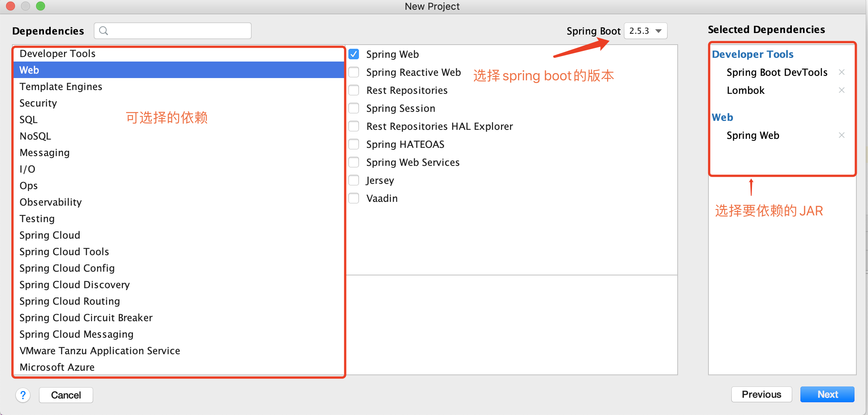The width and height of the screenshot is (868, 415).
Task: Select the NoSQL category
Action: [x=179, y=136]
